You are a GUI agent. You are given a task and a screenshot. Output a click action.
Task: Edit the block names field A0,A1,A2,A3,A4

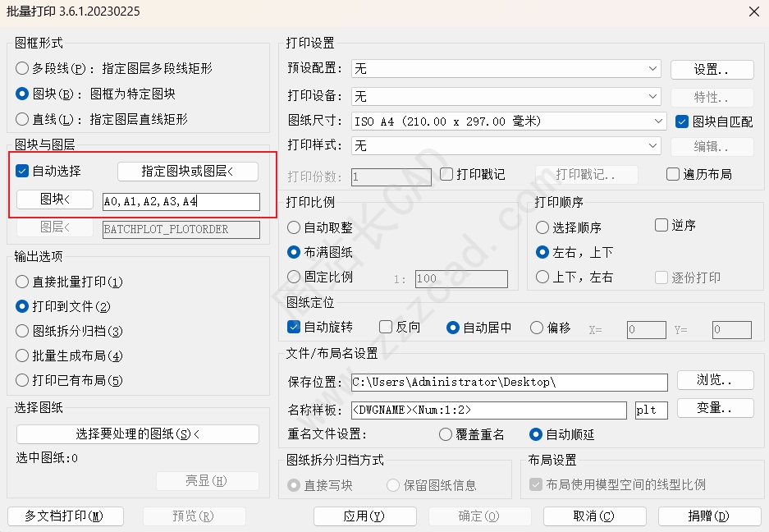[x=181, y=202]
